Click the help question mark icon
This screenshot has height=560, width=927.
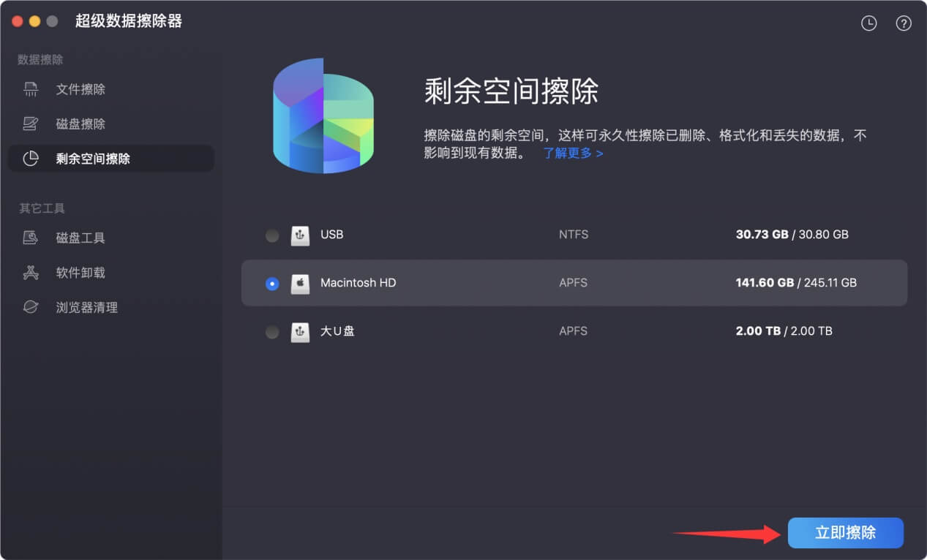[903, 23]
